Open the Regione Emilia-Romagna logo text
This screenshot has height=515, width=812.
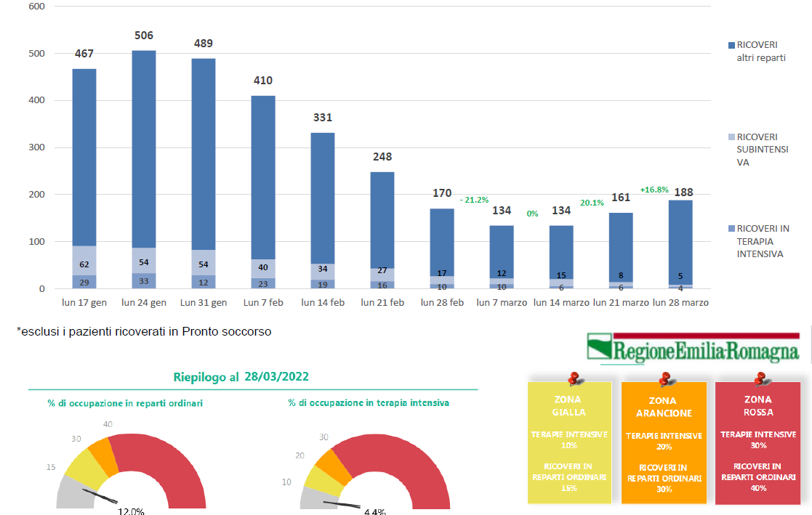click(x=706, y=351)
